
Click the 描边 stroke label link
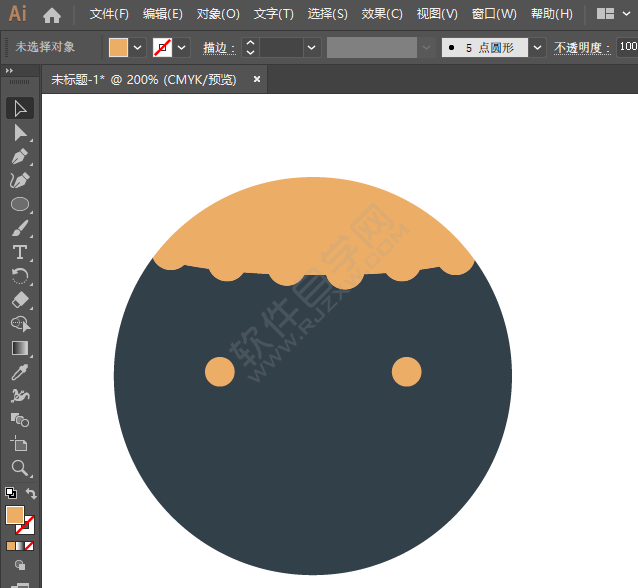point(217,47)
